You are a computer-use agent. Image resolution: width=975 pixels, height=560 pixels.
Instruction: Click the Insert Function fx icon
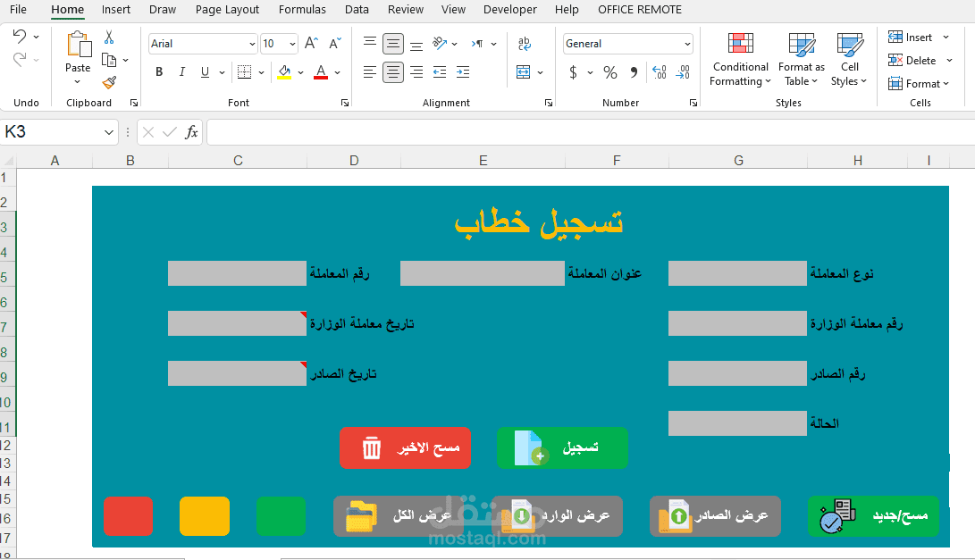pos(191,132)
